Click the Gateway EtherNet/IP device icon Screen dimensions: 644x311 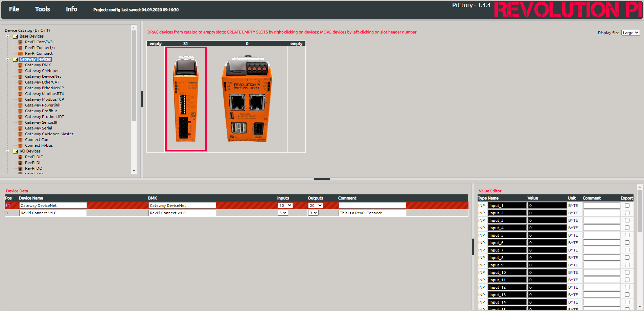coord(20,88)
